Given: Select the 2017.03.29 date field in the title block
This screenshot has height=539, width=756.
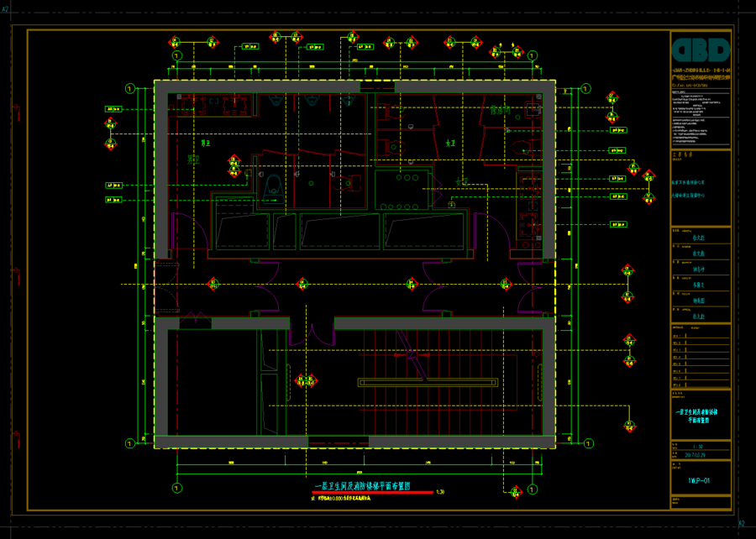Looking at the screenshot, I should tap(695, 455).
